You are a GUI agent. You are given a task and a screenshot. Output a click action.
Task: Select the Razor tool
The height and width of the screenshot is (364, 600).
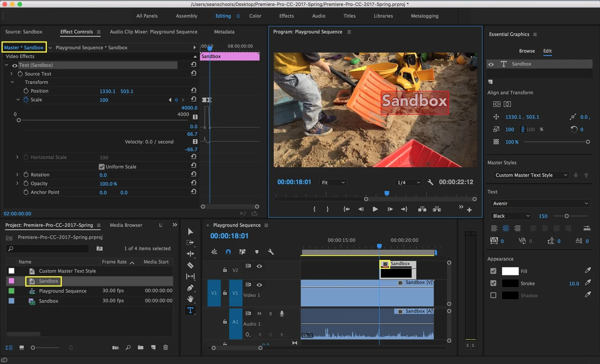[190, 265]
